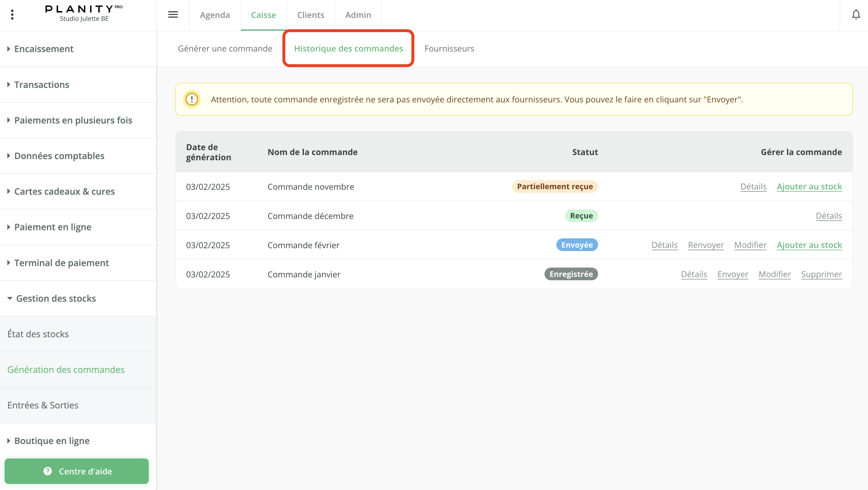
Task: Expand the Encaissement section
Action: (x=44, y=49)
